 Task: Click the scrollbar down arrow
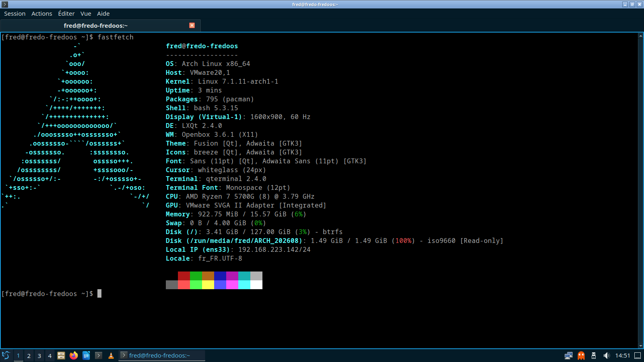point(640,346)
